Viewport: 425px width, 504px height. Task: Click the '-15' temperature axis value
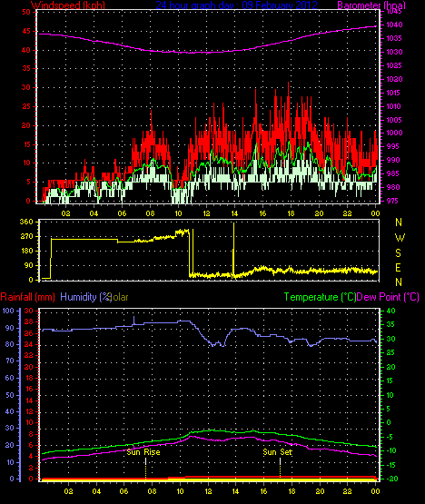(x=390, y=465)
